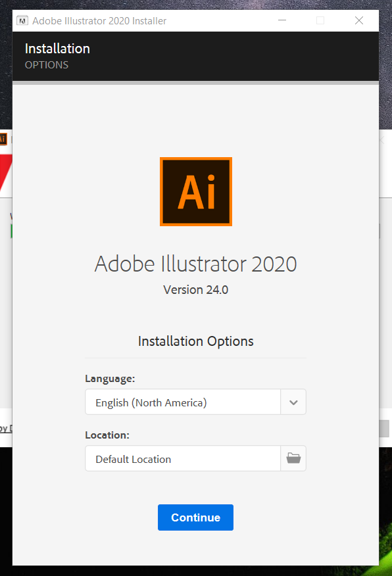Viewport: 392px width, 576px height.
Task: Select the English (North America) language field
Action: click(183, 402)
